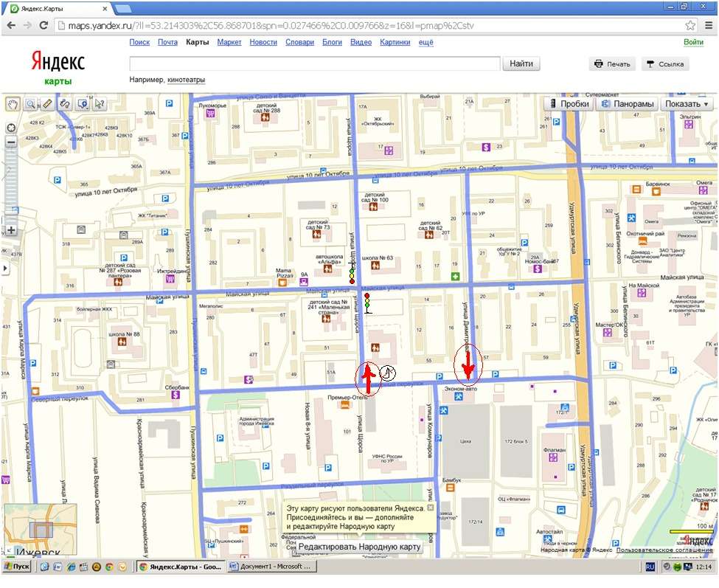
Task: Click the Премьер-Отель hotel marker
Action: click(x=345, y=404)
